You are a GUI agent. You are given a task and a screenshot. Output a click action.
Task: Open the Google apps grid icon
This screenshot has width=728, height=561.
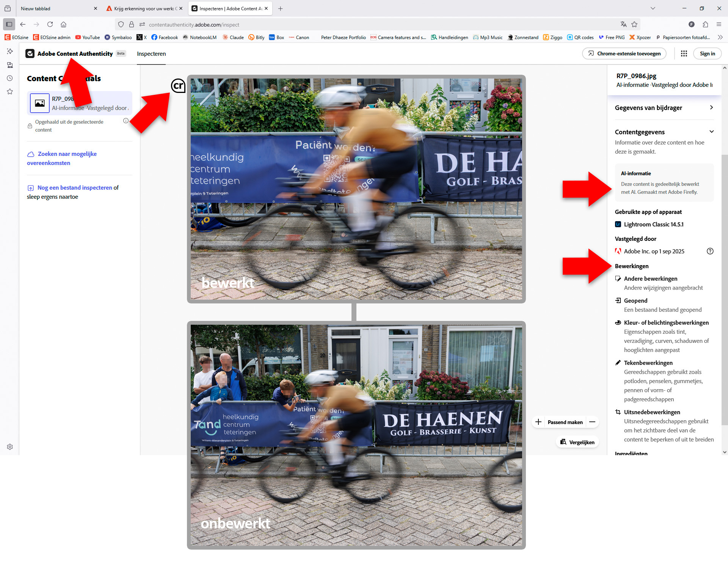[x=684, y=53]
